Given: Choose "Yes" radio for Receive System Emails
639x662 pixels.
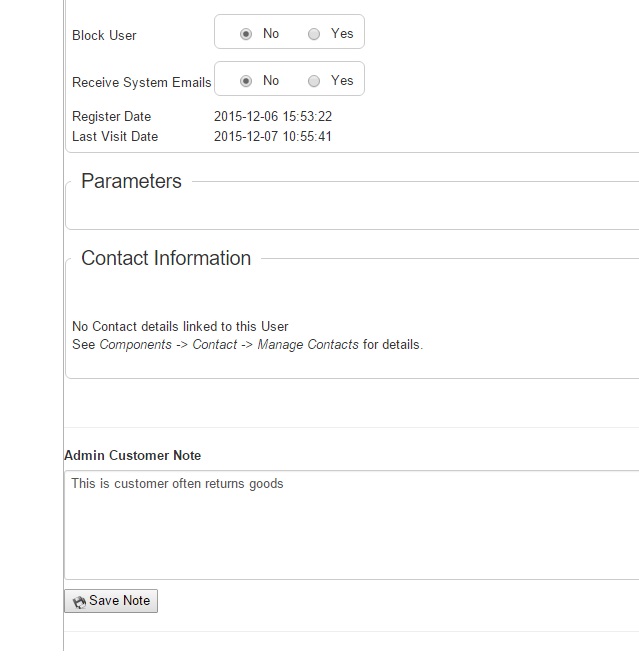Looking at the screenshot, I should 314,81.
